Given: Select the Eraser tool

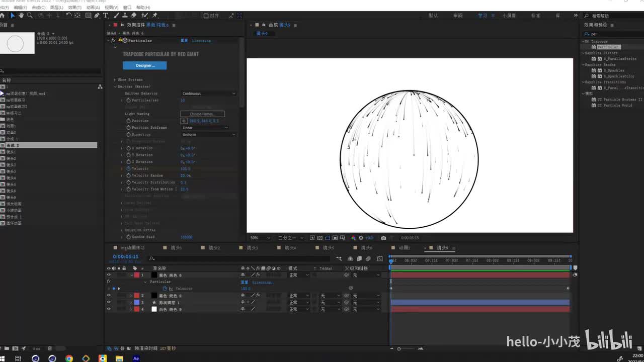Looking at the screenshot, I should pyautogui.click(x=133, y=16).
